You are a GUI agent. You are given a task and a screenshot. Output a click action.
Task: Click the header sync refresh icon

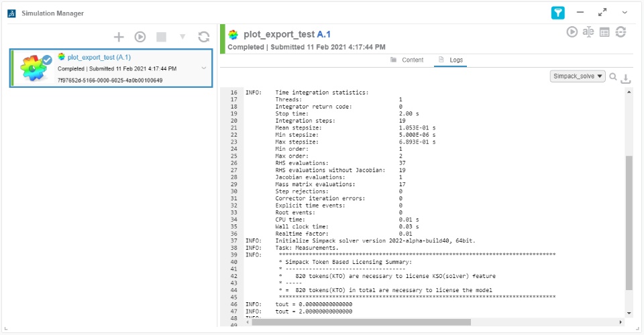click(621, 32)
